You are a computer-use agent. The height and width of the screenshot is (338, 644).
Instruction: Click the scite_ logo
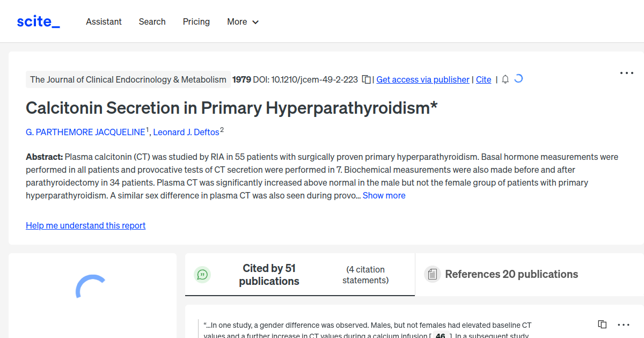tap(38, 21)
